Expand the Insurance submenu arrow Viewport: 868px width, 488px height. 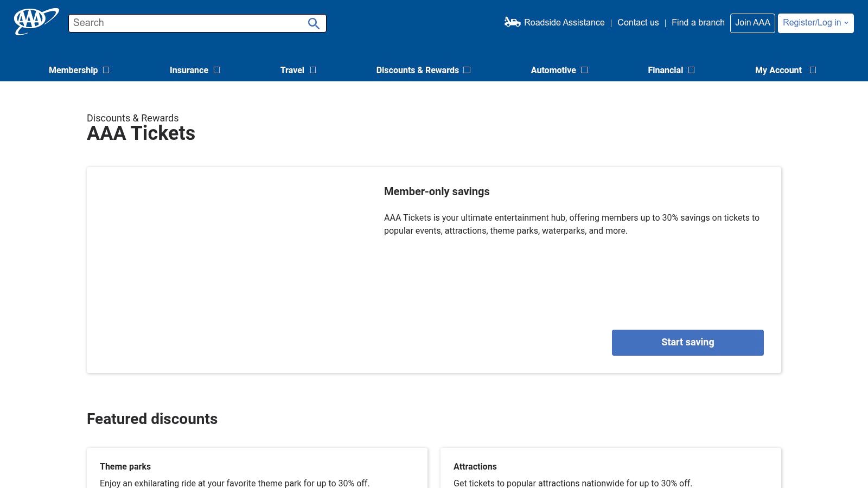tap(217, 70)
